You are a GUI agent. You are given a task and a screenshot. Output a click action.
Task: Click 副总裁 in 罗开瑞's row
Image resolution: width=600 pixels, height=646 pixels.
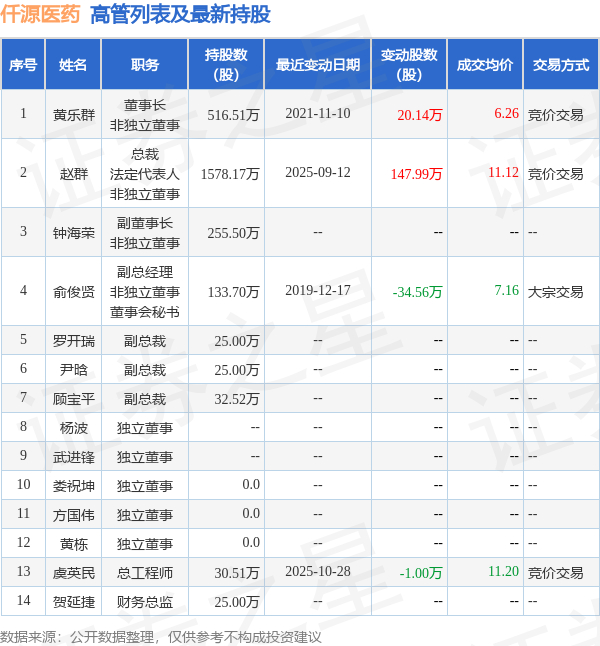[145, 341]
